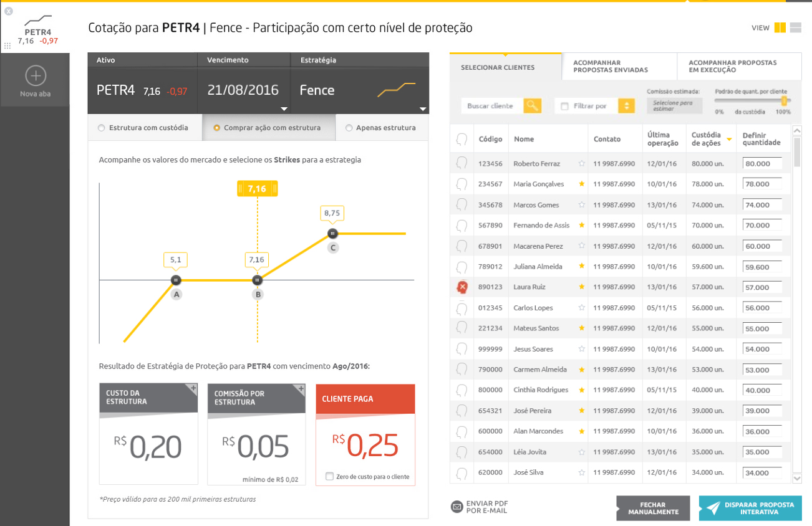Switch to Selecionar Clientes tab
812x526 pixels.
505,67
